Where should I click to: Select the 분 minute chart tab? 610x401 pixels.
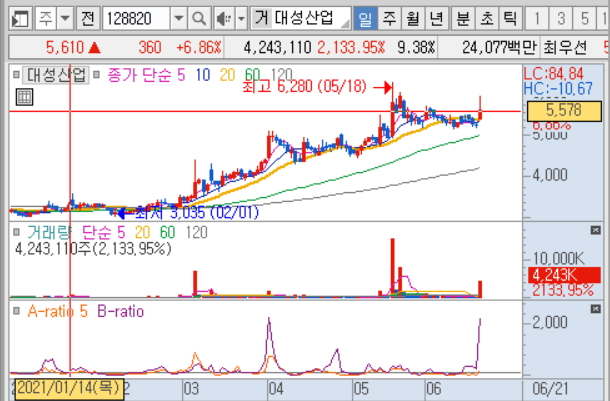463,18
